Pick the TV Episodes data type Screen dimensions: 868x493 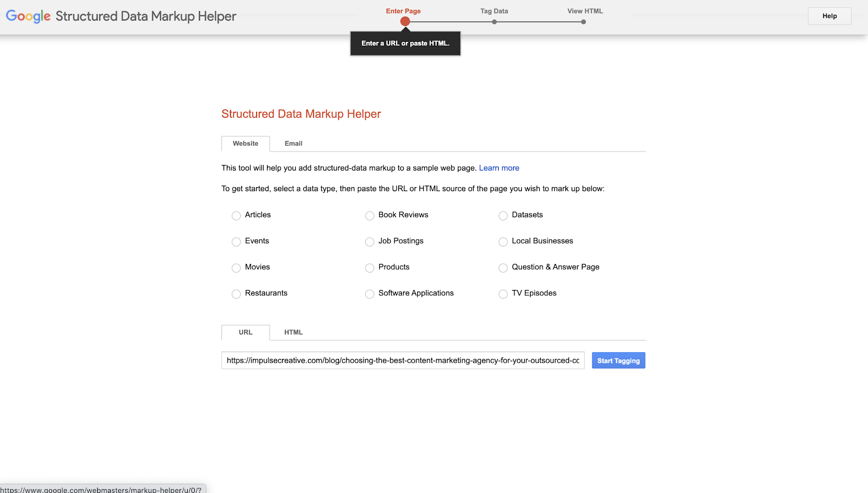click(503, 294)
